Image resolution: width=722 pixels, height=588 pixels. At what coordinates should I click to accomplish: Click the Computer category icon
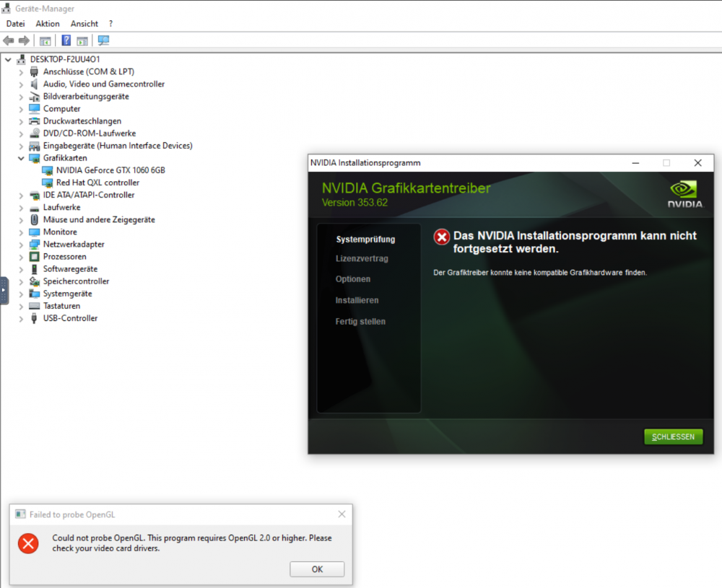coord(34,109)
